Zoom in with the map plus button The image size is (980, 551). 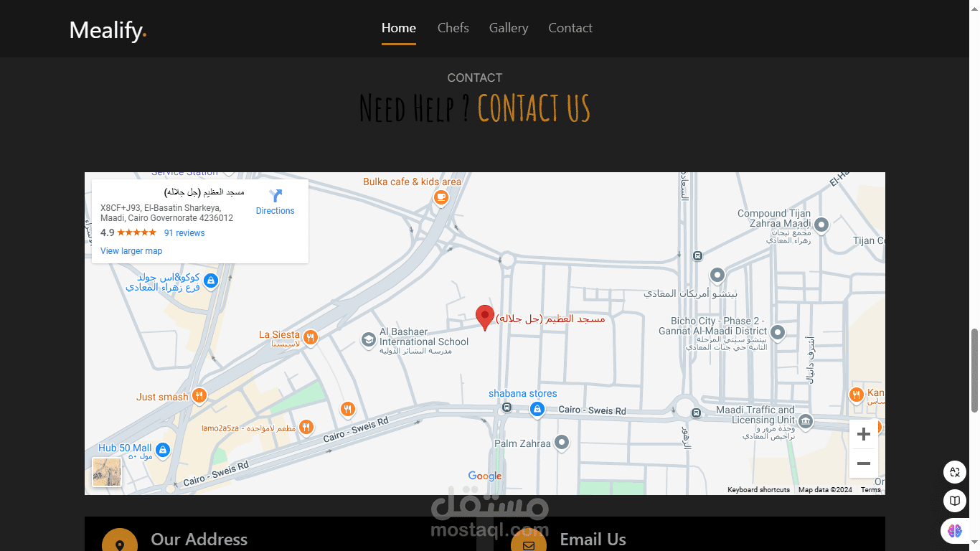[864, 434]
